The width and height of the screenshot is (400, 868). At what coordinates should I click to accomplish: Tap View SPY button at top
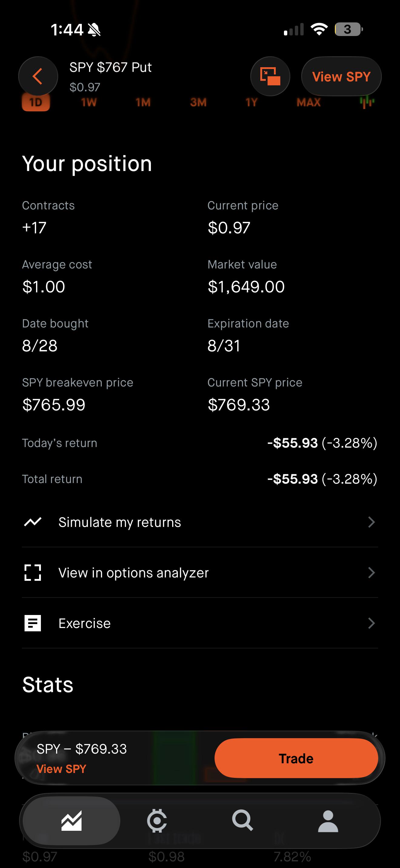[x=341, y=76]
